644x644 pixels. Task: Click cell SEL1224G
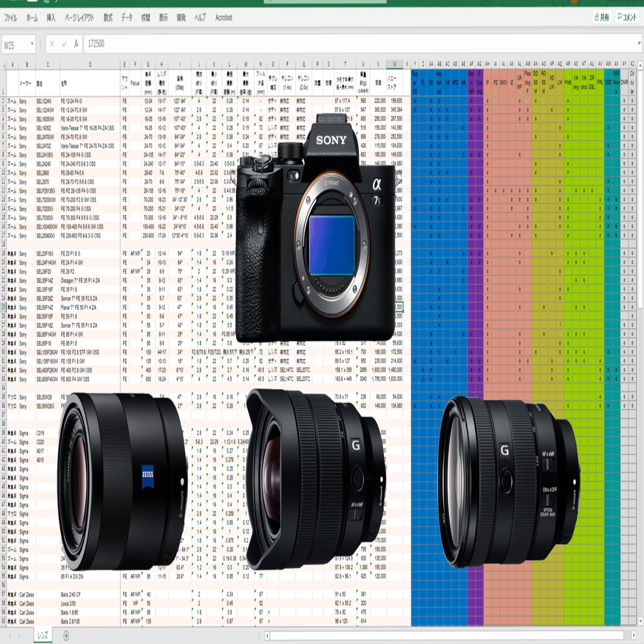47,101
